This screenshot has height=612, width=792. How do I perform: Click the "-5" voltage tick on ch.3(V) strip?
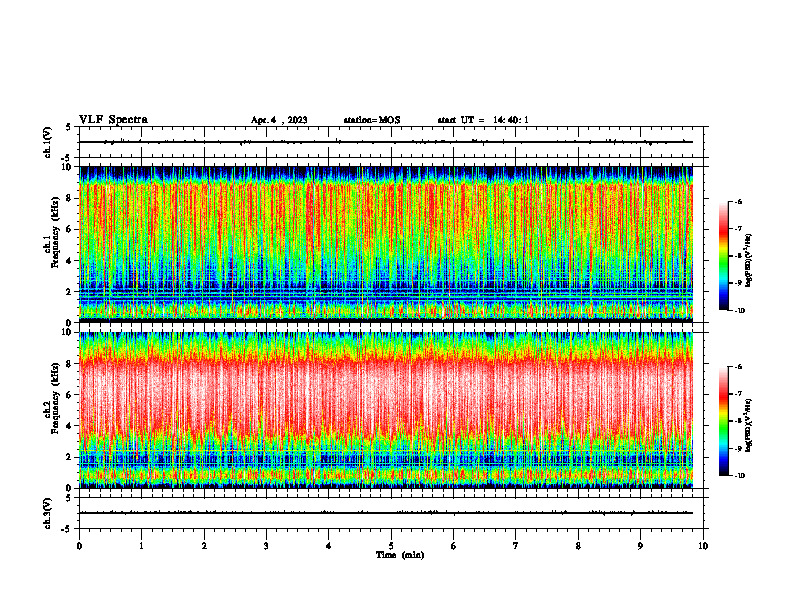(68, 529)
